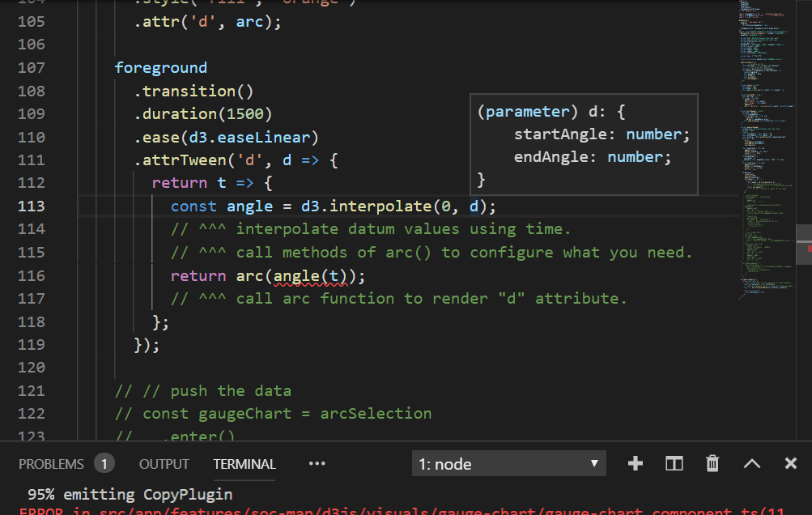Open a new terminal with the plus icon

coord(635,463)
